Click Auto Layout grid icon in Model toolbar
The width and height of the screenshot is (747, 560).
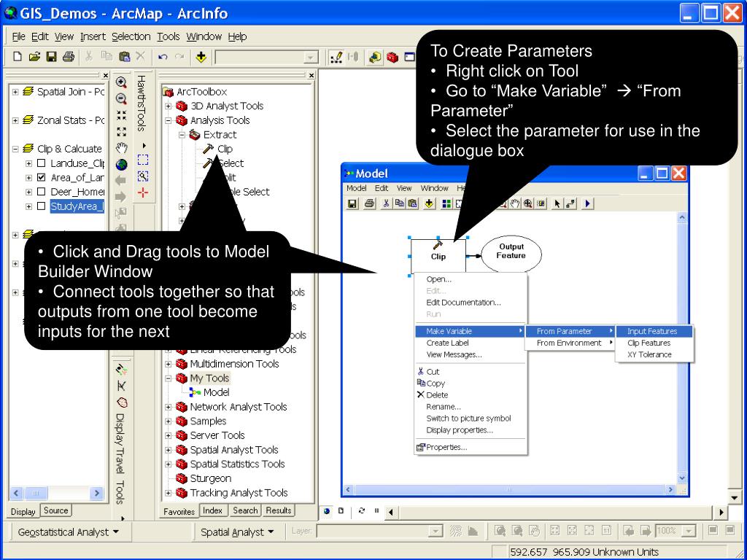tap(446, 204)
